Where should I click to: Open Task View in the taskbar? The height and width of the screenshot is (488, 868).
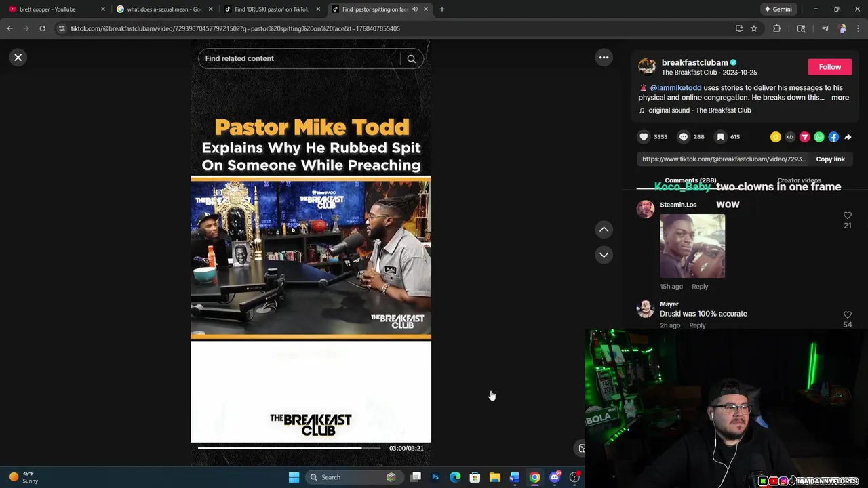(x=416, y=477)
